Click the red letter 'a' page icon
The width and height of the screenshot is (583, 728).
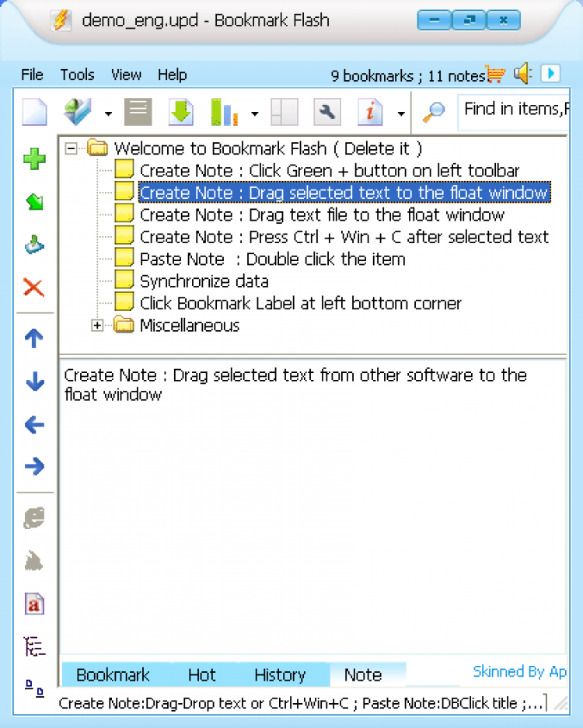(34, 604)
